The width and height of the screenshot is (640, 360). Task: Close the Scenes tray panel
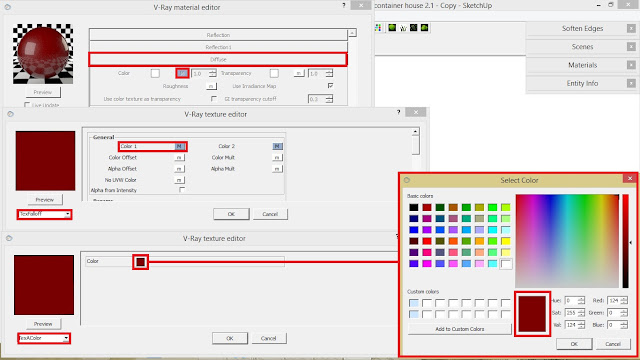[x=631, y=47]
